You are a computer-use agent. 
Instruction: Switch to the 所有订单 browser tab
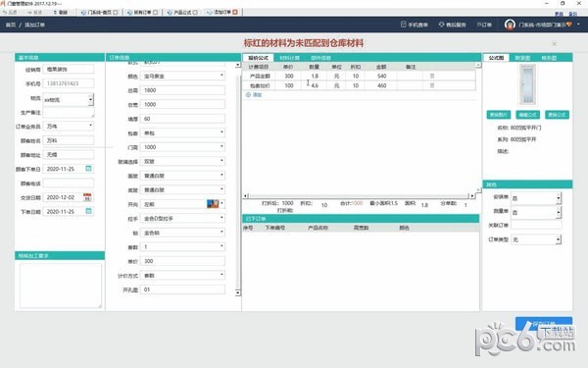(x=142, y=13)
